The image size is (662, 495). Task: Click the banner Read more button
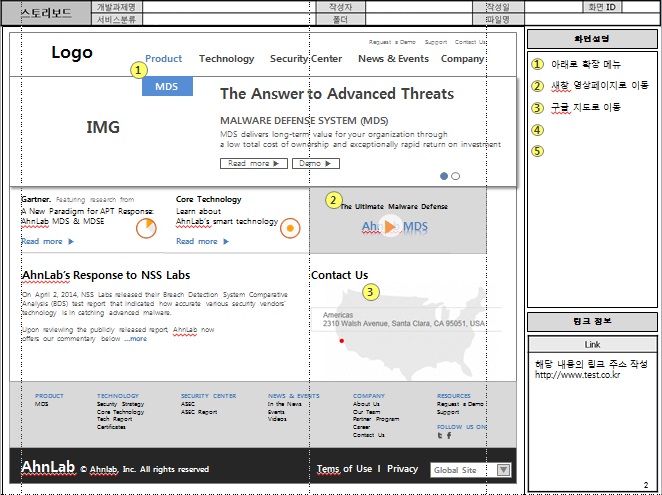click(254, 163)
